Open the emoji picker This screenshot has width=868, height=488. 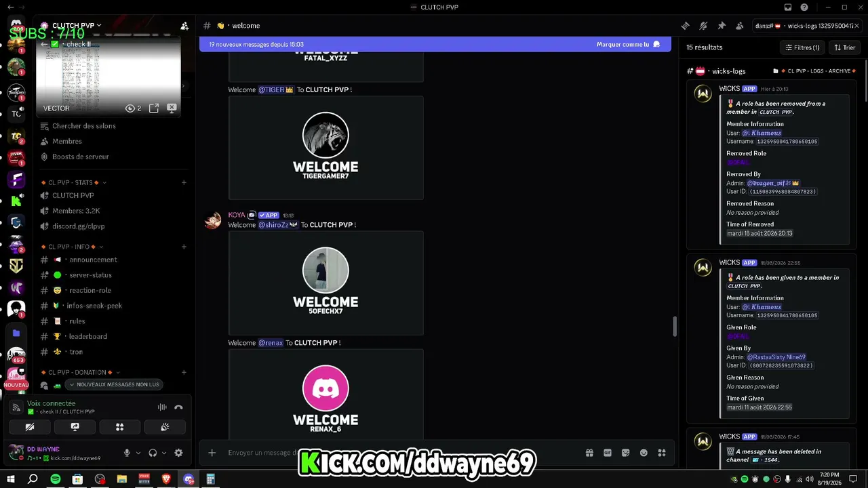pos(644,453)
